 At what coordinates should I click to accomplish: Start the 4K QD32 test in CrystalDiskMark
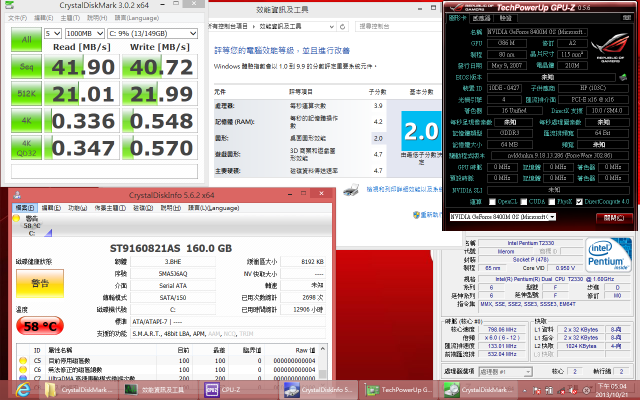pos(26,148)
